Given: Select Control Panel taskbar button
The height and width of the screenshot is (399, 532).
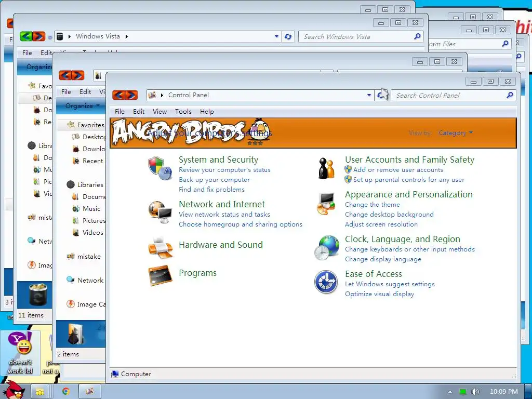Looking at the screenshot, I should coord(89,392).
